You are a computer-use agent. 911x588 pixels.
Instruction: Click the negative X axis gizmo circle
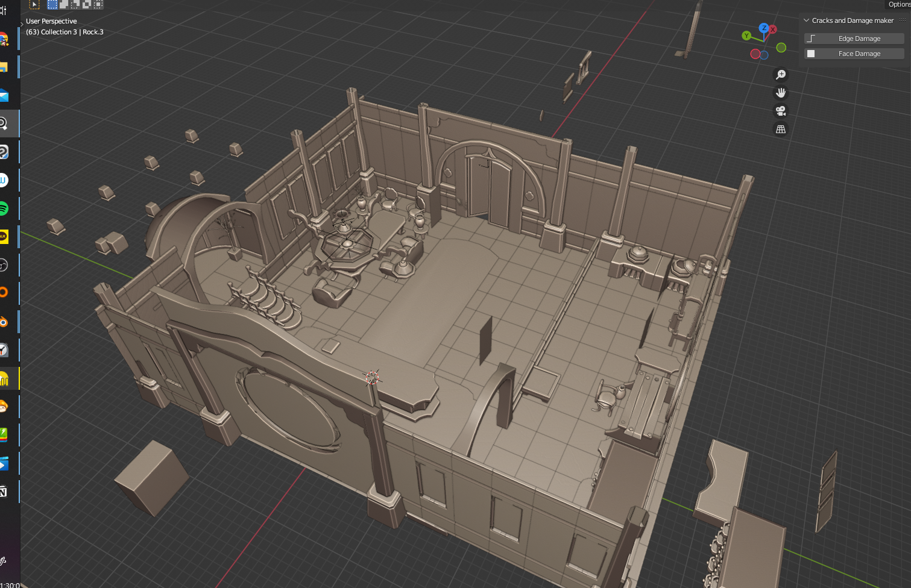pos(755,54)
